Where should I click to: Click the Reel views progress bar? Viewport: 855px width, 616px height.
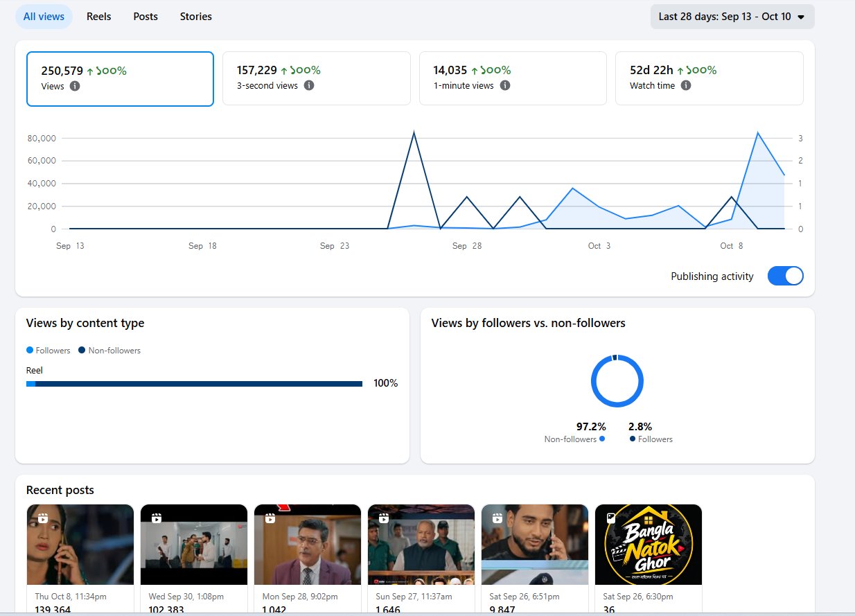point(194,384)
